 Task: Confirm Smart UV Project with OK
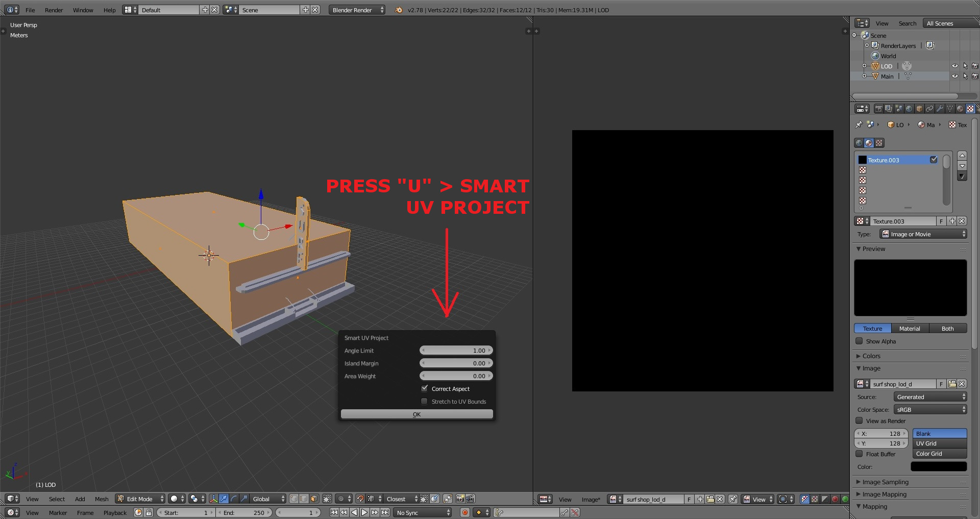point(417,414)
